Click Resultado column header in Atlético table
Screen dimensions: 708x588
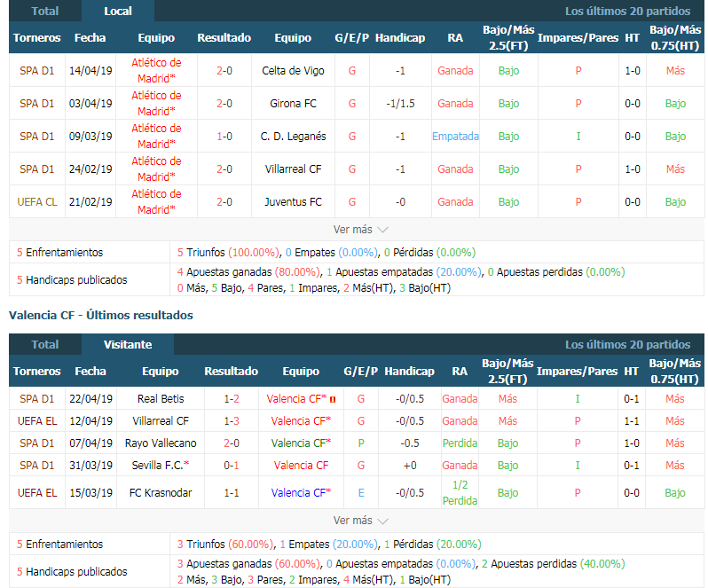coord(224,37)
